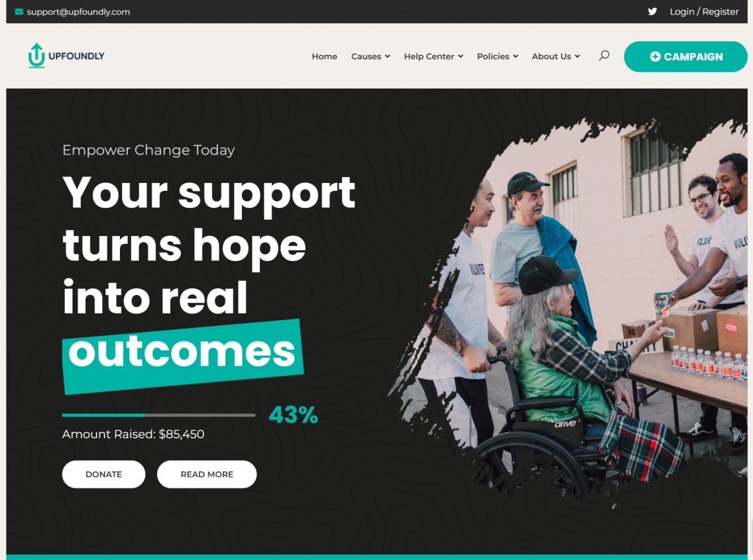Open the About Us menu
The height and width of the screenshot is (560, 753).
pyautogui.click(x=551, y=56)
